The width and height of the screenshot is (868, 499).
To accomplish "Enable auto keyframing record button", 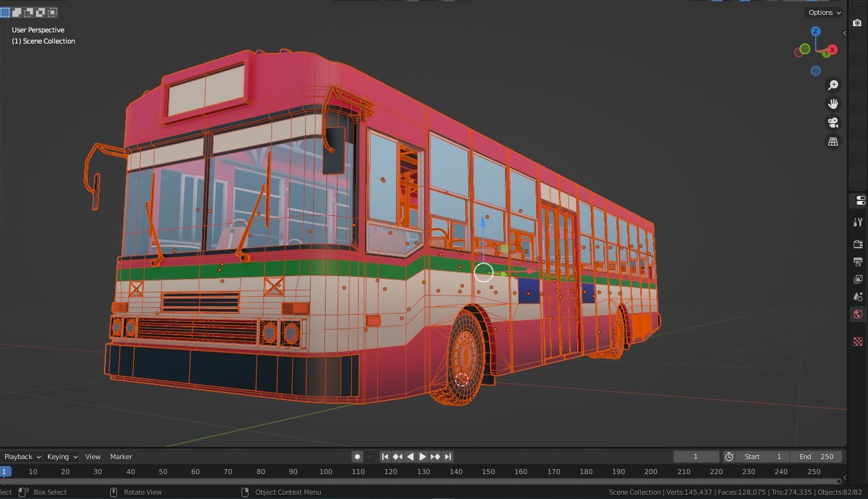I will [x=357, y=456].
